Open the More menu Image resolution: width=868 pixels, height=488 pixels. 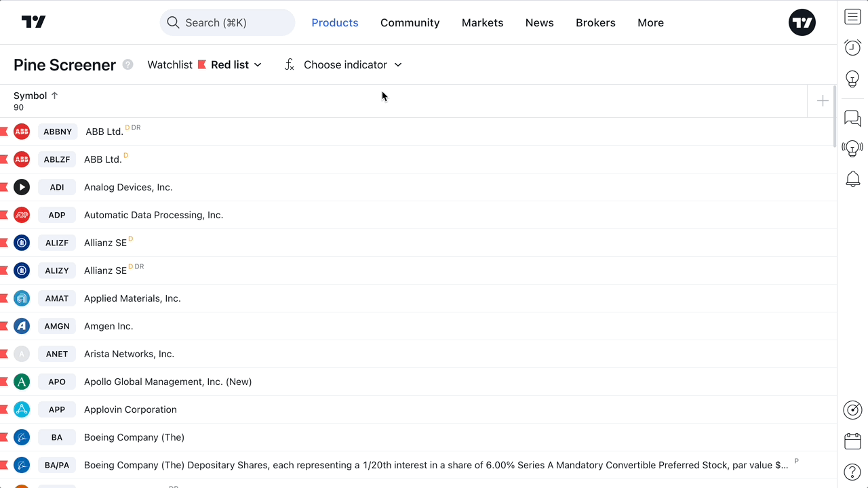tap(651, 23)
